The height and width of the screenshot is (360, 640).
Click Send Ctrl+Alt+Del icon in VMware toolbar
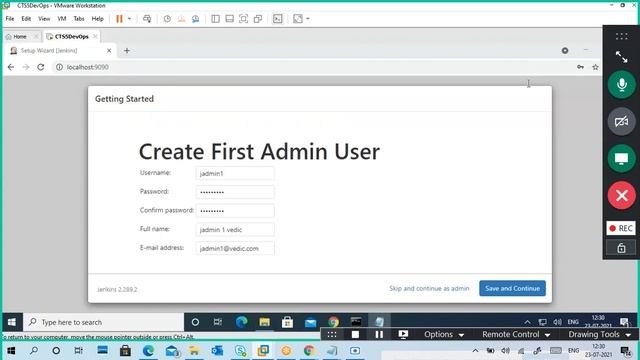point(147,19)
